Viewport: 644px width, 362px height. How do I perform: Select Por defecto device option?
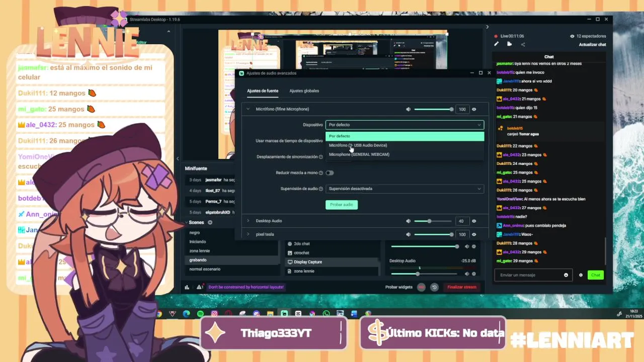click(405, 136)
